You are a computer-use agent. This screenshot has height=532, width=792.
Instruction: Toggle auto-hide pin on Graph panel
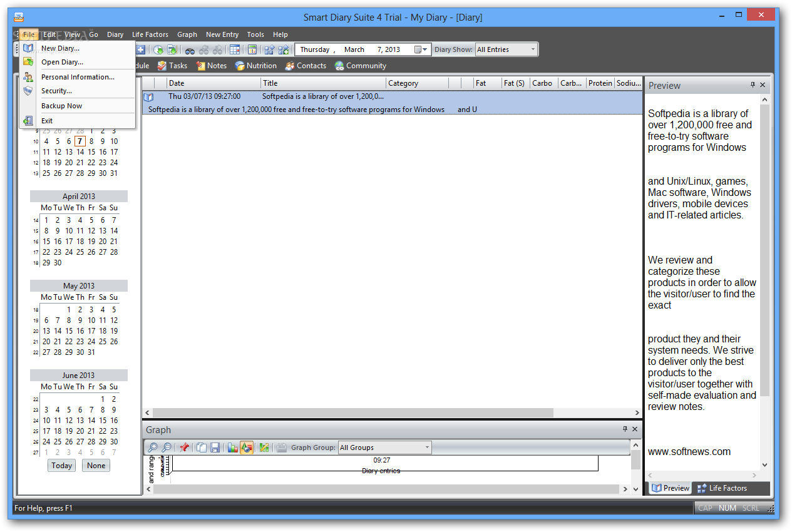click(625, 429)
